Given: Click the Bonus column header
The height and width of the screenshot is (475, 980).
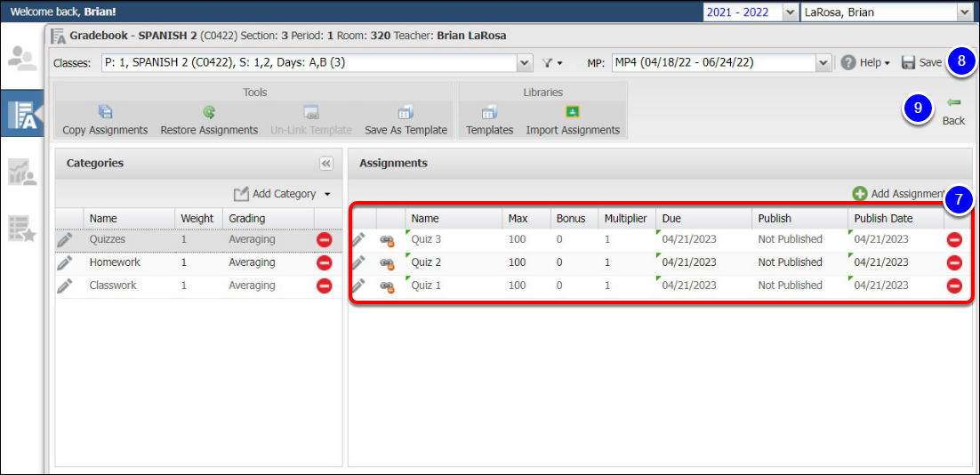Looking at the screenshot, I should pyautogui.click(x=574, y=219).
